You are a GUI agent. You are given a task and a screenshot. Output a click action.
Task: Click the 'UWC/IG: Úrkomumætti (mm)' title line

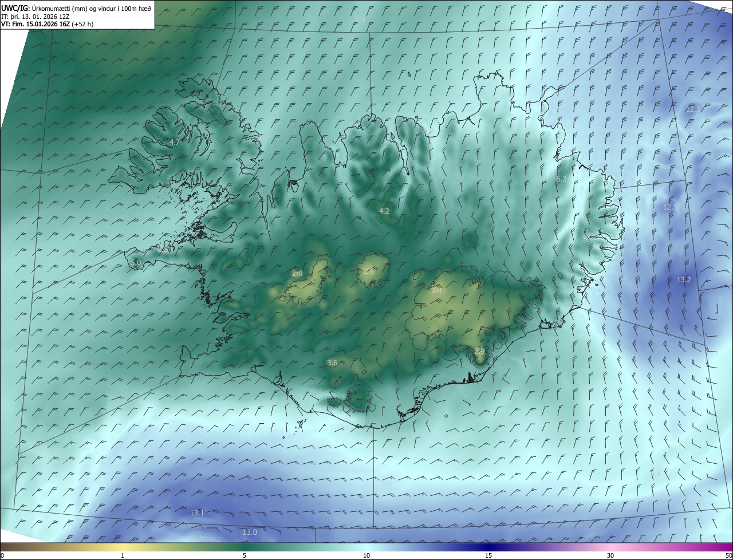click(76, 8)
